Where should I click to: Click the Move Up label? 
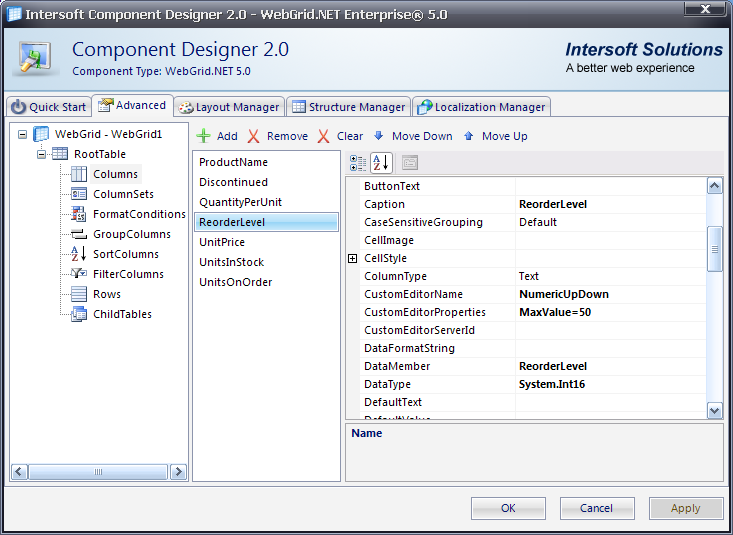[504, 136]
